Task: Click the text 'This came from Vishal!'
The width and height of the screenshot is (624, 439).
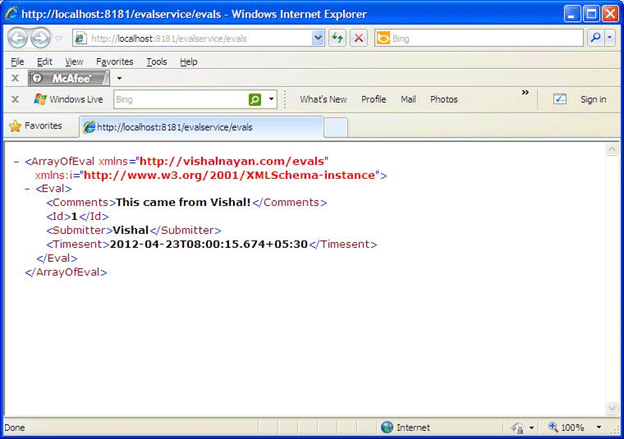Action: coord(183,202)
